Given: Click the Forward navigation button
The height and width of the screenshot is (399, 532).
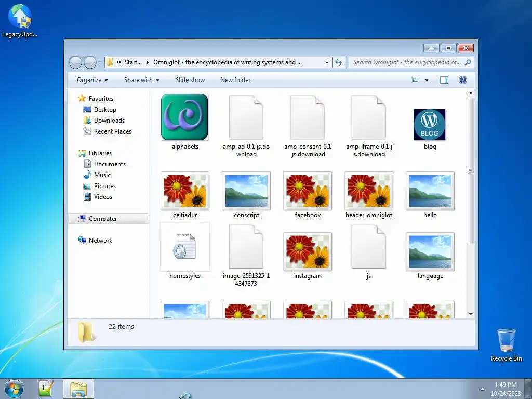Looking at the screenshot, I should click(x=90, y=62).
